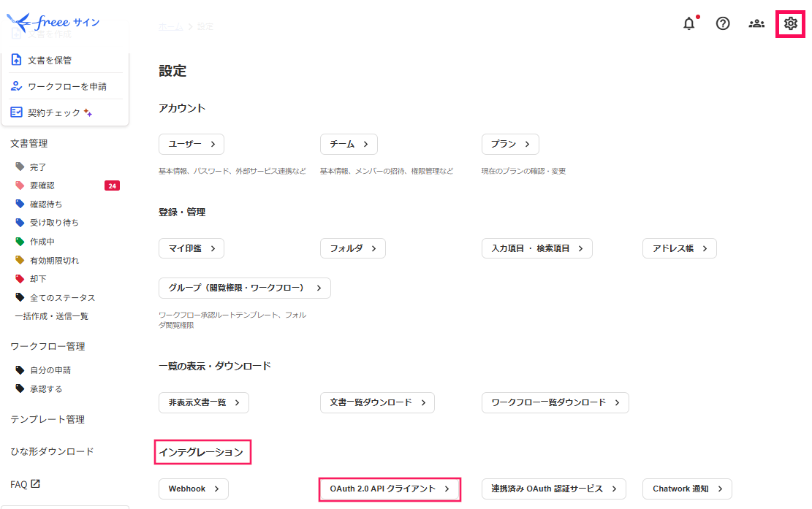
Task: Open 承認する under workflow management
Action: pos(46,389)
